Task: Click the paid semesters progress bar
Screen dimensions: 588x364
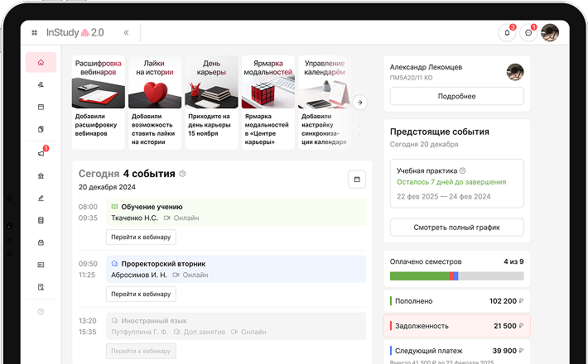Action: click(x=456, y=275)
